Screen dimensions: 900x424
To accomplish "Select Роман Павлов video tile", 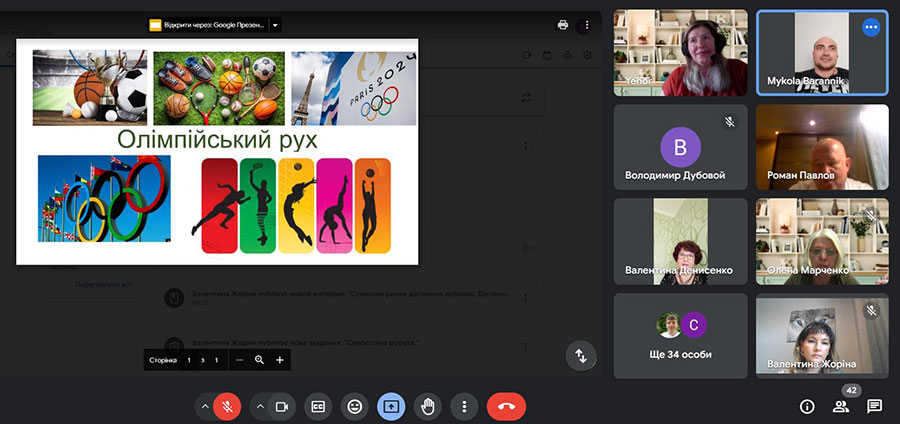I will click(x=823, y=147).
